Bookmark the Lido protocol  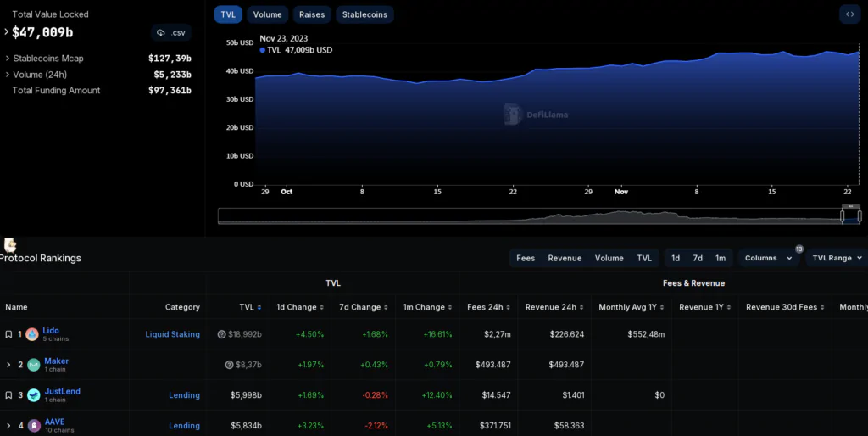coord(8,334)
